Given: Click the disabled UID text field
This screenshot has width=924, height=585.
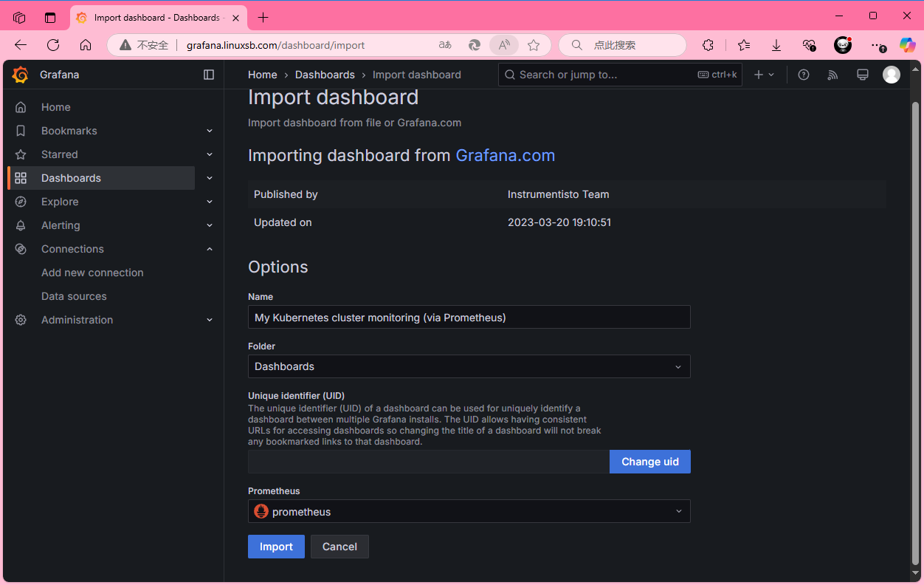Looking at the screenshot, I should tap(429, 462).
